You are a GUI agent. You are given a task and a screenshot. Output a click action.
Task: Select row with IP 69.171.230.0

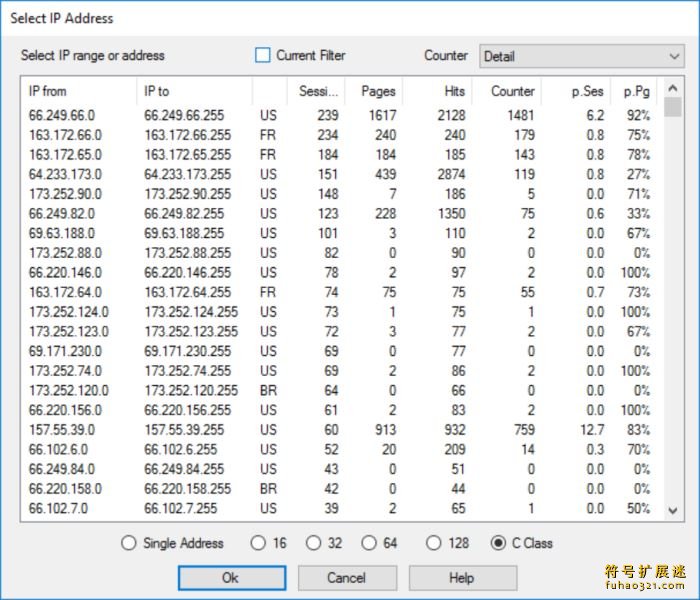(340, 351)
